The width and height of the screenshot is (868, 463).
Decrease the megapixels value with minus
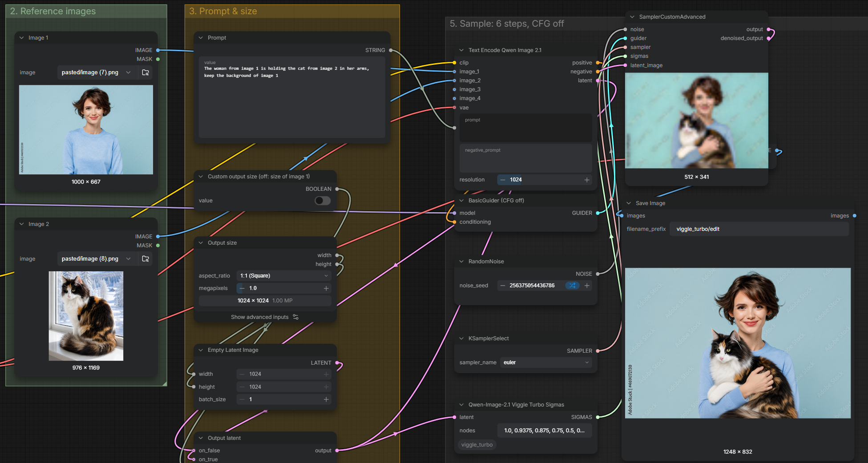(x=242, y=288)
